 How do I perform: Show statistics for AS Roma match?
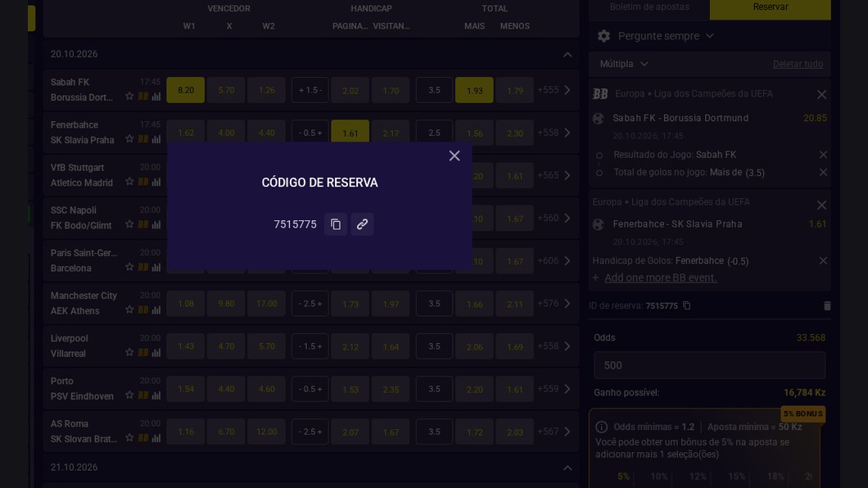pos(156,438)
